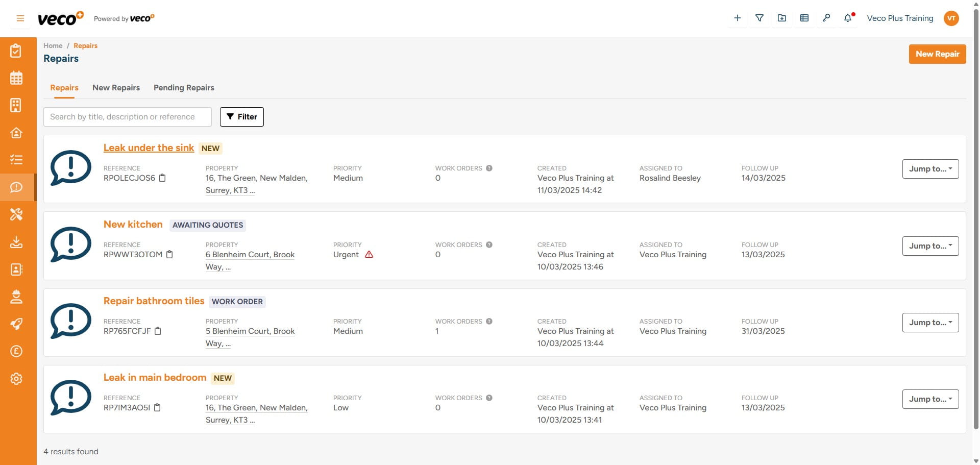Open the Repairs speech-bubble icon in the sidebar

[x=16, y=187]
